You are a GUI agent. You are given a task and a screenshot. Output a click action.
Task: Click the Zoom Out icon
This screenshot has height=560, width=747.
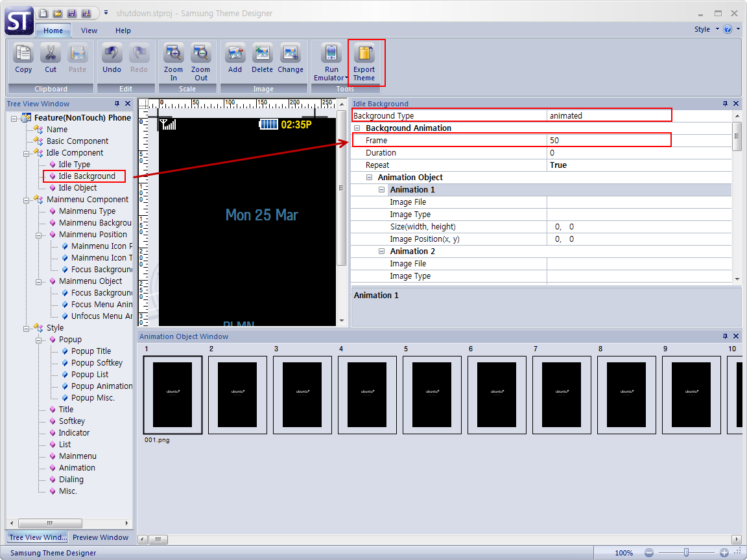coord(200,54)
